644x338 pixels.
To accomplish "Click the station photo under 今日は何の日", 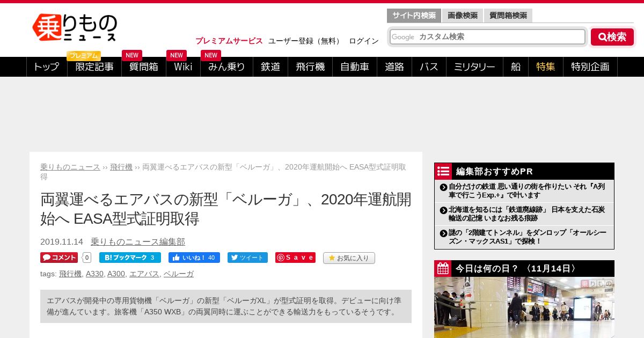I will click(524, 307).
